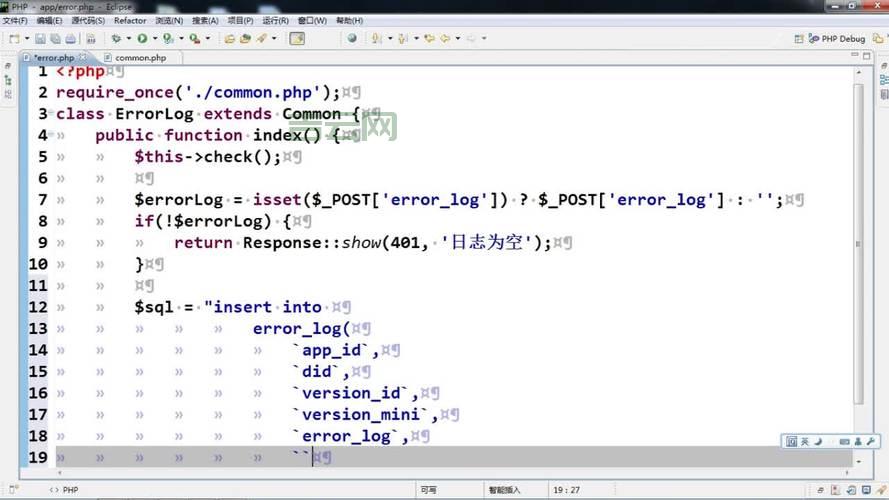
Task: Click the Open Perspective icon
Action: tap(800, 39)
